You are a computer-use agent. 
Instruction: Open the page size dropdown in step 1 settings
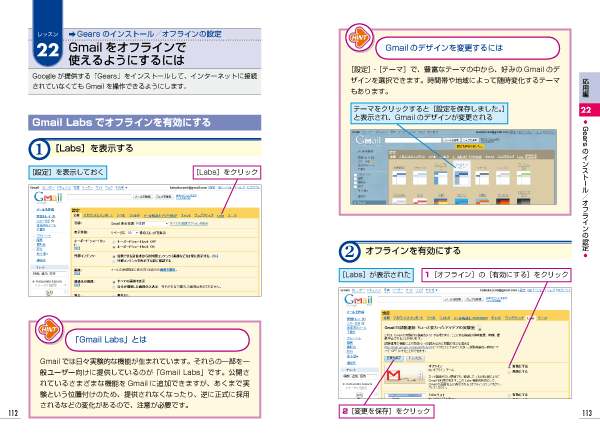pos(133,233)
